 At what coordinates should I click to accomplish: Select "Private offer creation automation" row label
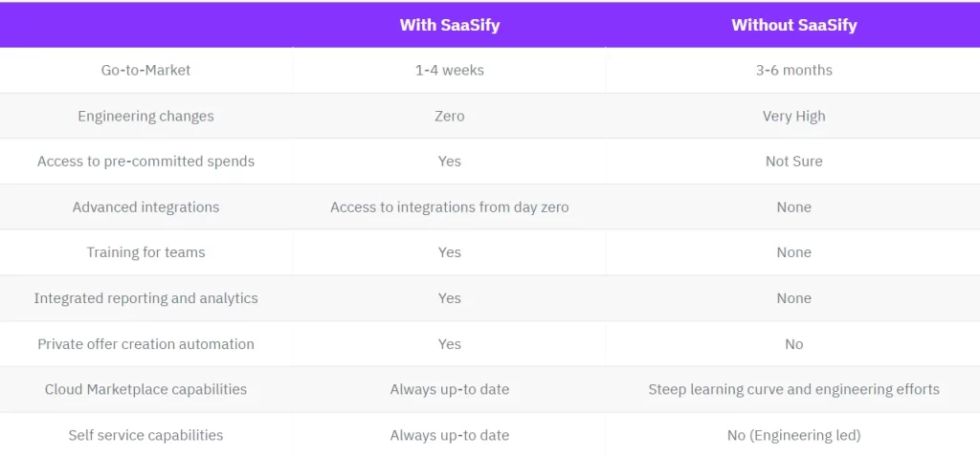tap(146, 344)
